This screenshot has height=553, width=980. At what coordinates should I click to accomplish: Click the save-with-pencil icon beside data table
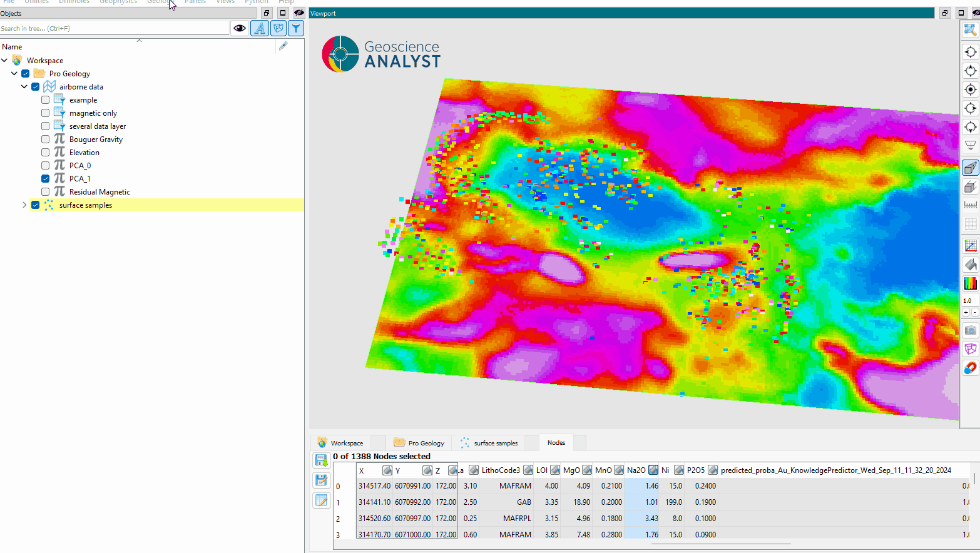[321, 480]
